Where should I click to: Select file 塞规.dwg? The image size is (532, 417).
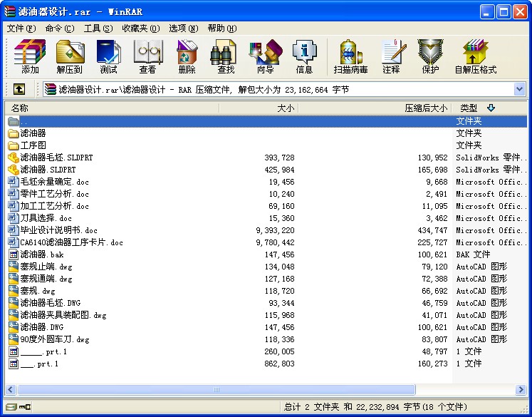pos(37,291)
